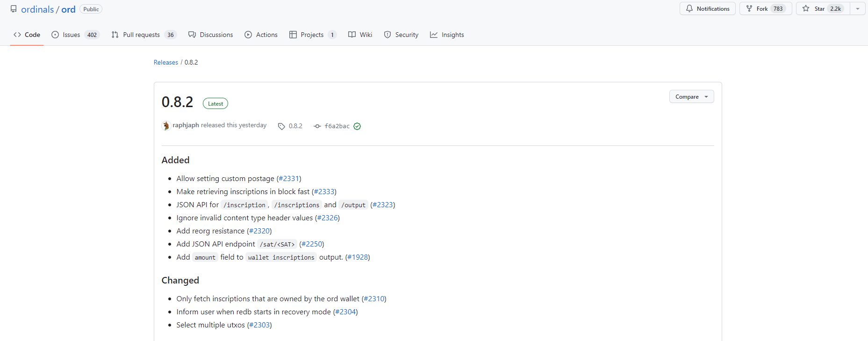This screenshot has height=341, width=868.
Task: Open pull request #1928
Action: point(358,257)
